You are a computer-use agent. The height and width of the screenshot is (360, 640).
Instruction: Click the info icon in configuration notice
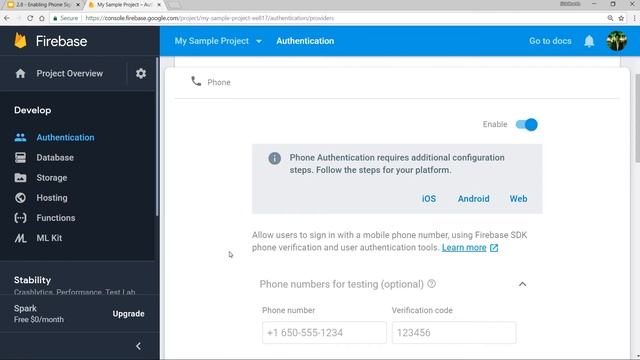[x=274, y=158]
